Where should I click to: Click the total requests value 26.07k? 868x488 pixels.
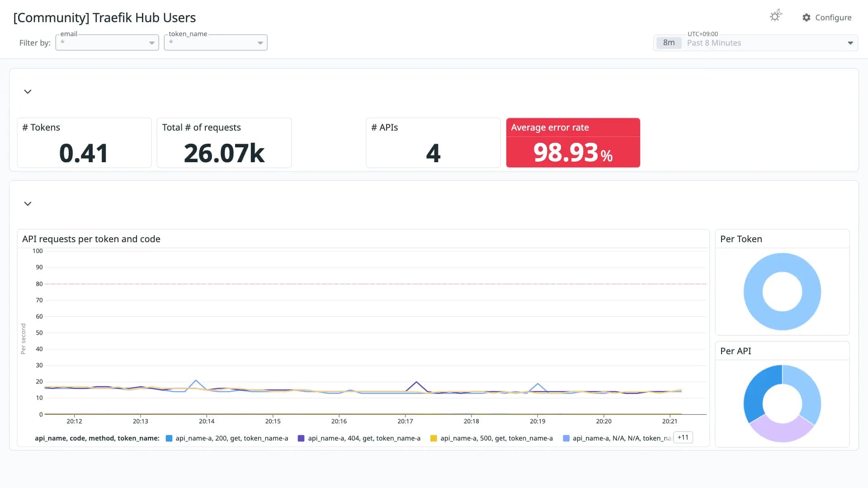coord(224,153)
